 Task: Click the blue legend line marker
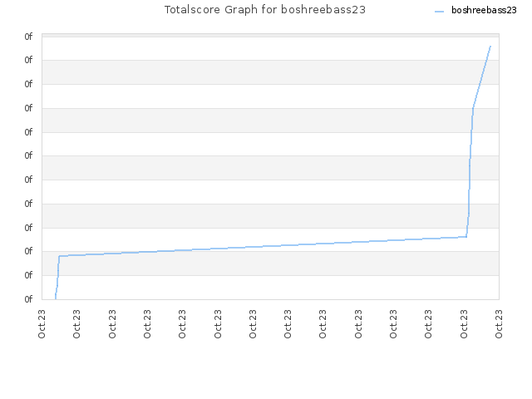click(440, 12)
